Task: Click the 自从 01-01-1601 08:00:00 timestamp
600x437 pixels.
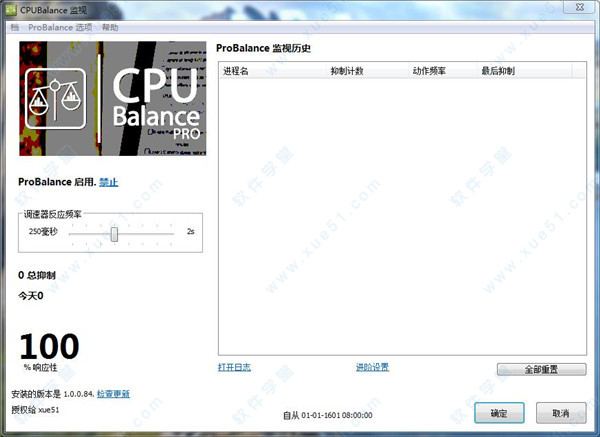Action: [x=328, y=415]
